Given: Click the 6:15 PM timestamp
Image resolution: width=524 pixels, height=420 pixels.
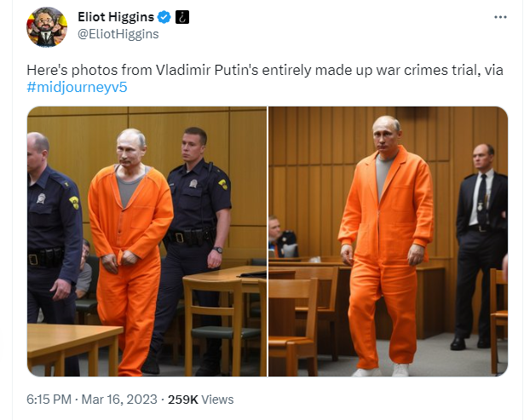Looking at the screenshot, I should click(x=49, y=400).
